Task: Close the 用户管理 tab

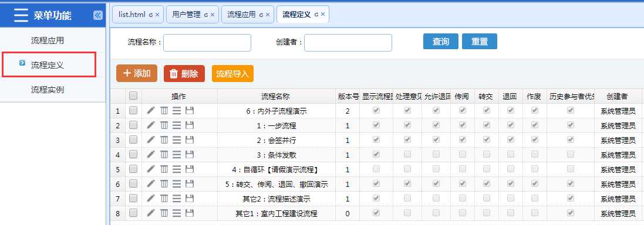Action: click(213, 15)
